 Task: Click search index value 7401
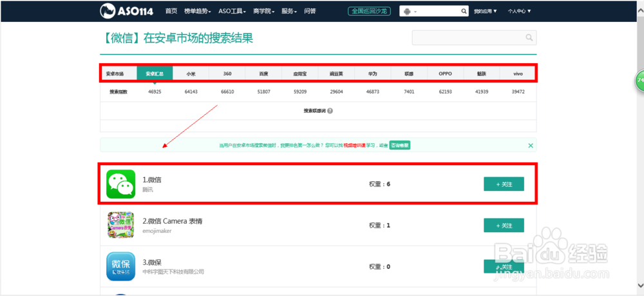[409, 92]
